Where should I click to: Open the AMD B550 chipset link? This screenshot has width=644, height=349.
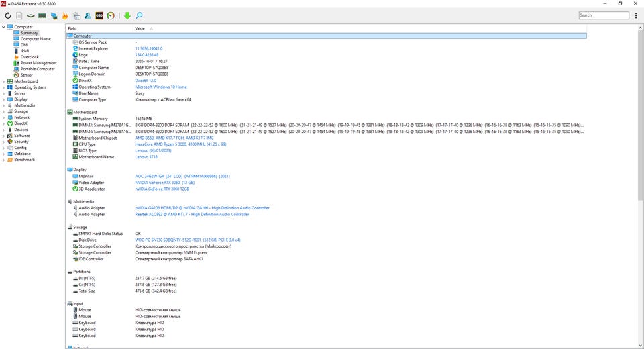coord(174,138)
